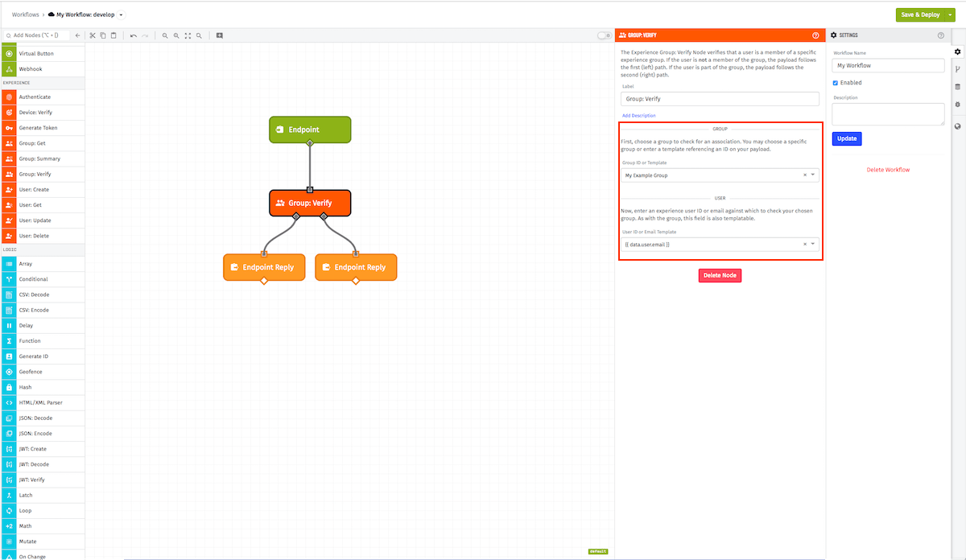Choose the Generate Token node

(x=43, y=128)
